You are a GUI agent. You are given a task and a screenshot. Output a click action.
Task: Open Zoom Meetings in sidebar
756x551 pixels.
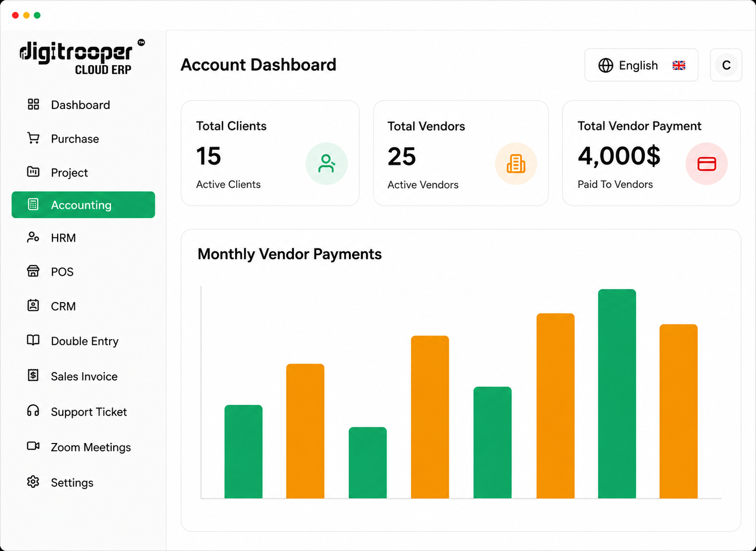(x=83, y=447)
